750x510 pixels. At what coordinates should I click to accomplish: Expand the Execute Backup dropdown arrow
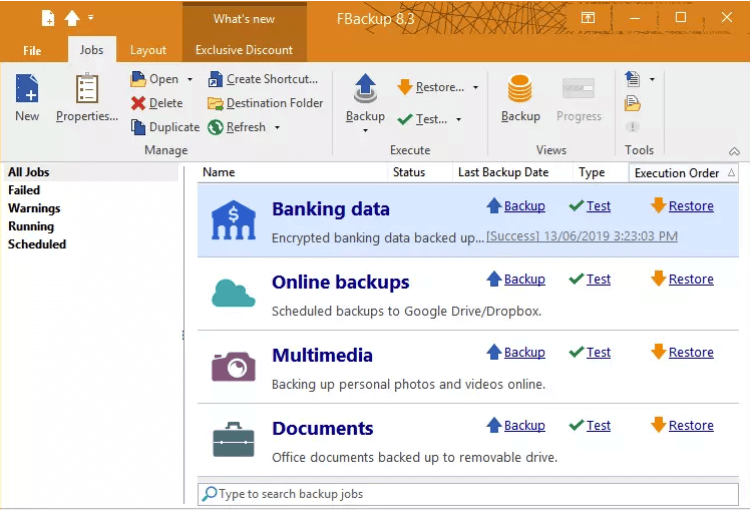pyautogui.click(x=365, y=130)
